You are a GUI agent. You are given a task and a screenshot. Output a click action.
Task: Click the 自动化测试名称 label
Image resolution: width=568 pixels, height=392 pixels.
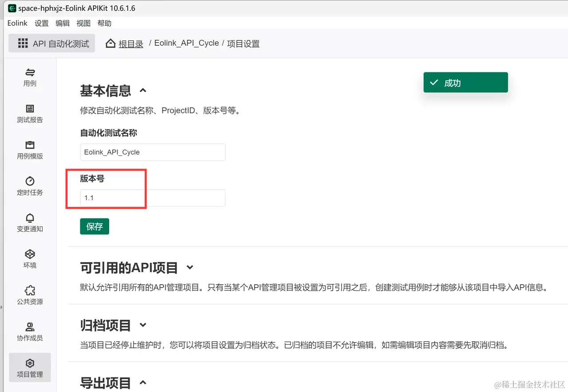coord(109,133)
